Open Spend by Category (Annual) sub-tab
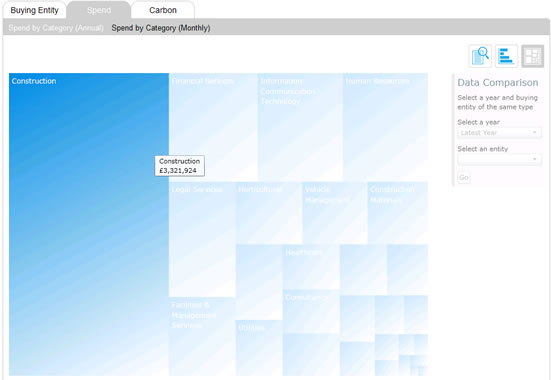This screenshot has height=380, width=551. tap(56, 28)
